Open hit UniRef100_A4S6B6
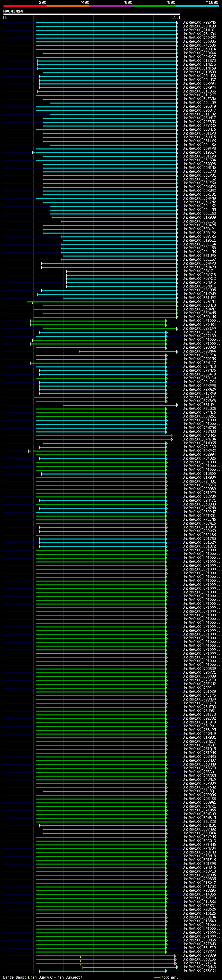Viewport: 222px width, 980px height. [199, 45]
